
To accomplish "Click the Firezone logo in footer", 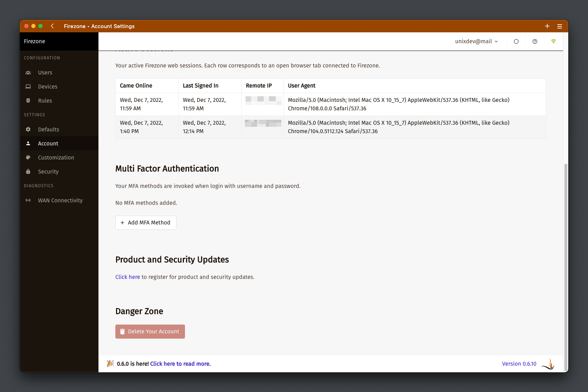I will click(548, 364).
